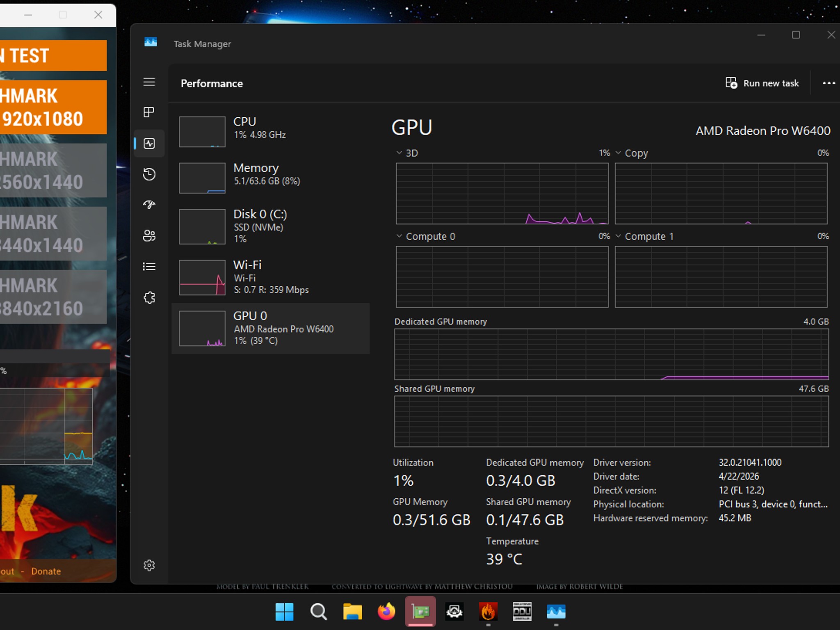
Task: Open App history page icon
Action: 149,174
